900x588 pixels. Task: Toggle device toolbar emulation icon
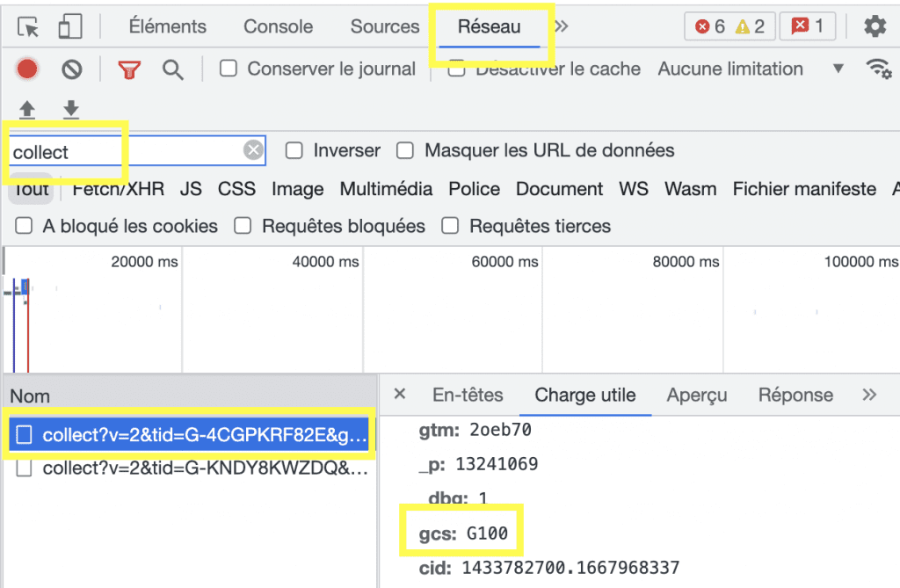click(69, 27)
